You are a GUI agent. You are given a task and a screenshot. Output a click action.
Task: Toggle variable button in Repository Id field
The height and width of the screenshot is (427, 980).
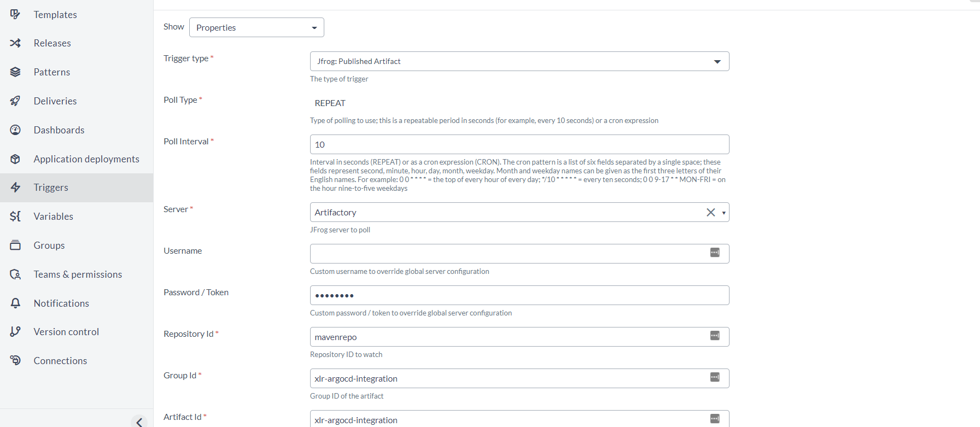(715, 336)
